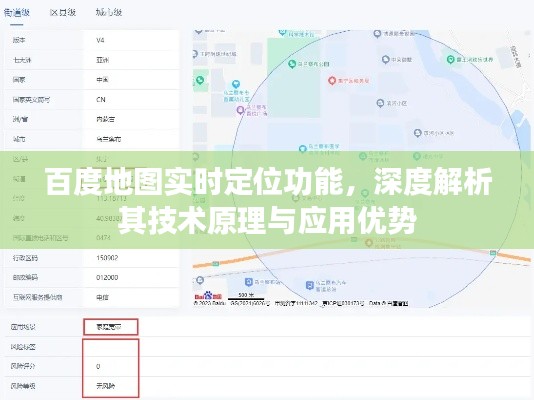Open the Baidu copyright link under the map
534x400 pixels.
point(210,303)
